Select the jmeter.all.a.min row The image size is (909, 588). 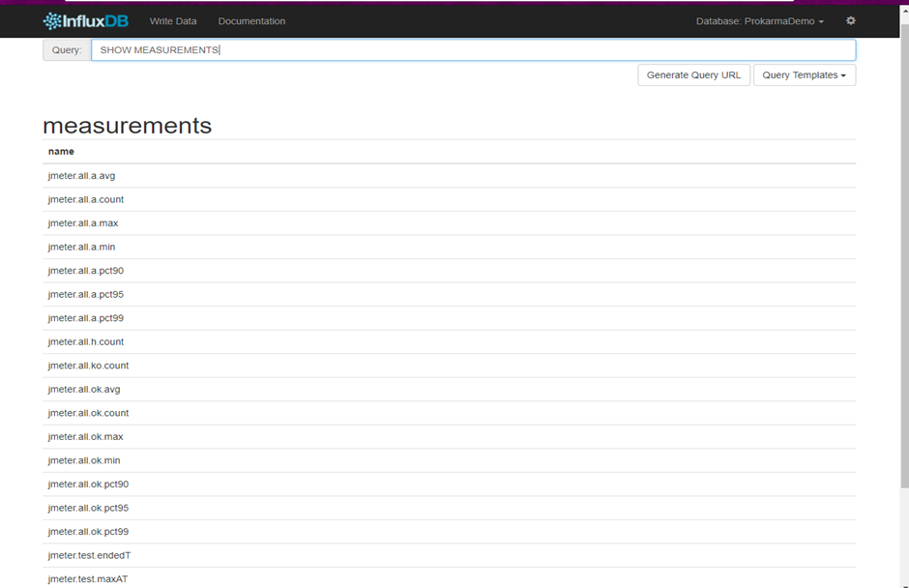[x=450, y=247]
